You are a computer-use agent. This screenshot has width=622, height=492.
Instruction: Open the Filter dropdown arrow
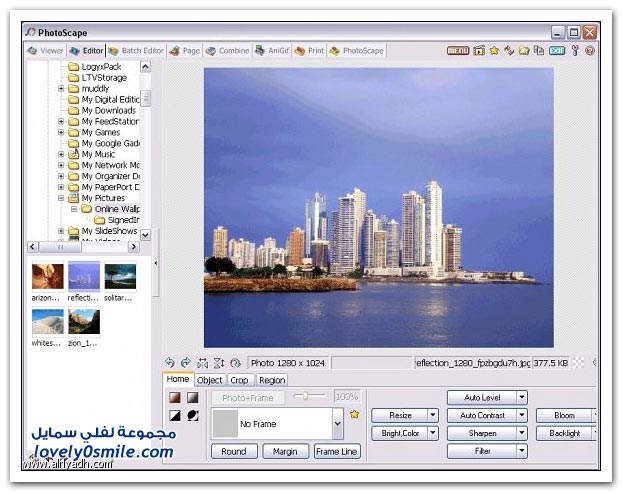(521, 451)
